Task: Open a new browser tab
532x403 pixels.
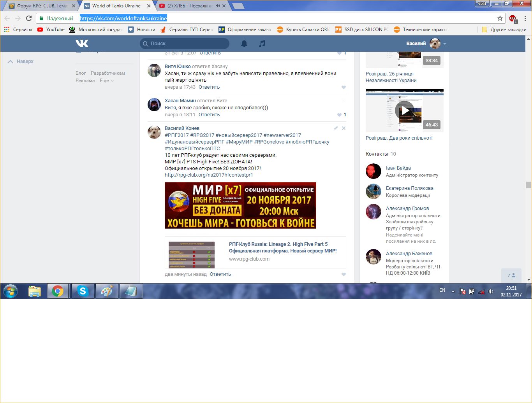Action: coord(238,6)
